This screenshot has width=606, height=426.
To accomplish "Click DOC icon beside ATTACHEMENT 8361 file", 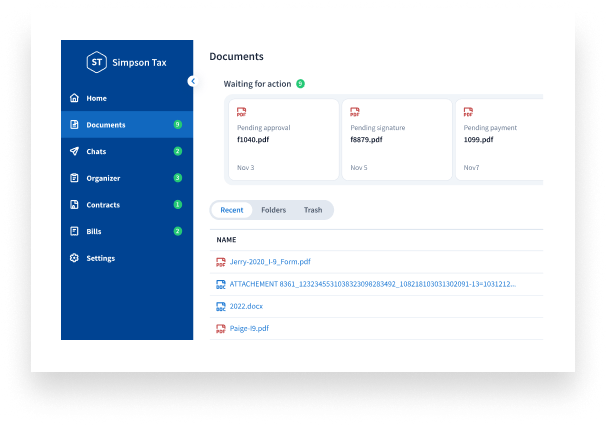I will point(221,285).
